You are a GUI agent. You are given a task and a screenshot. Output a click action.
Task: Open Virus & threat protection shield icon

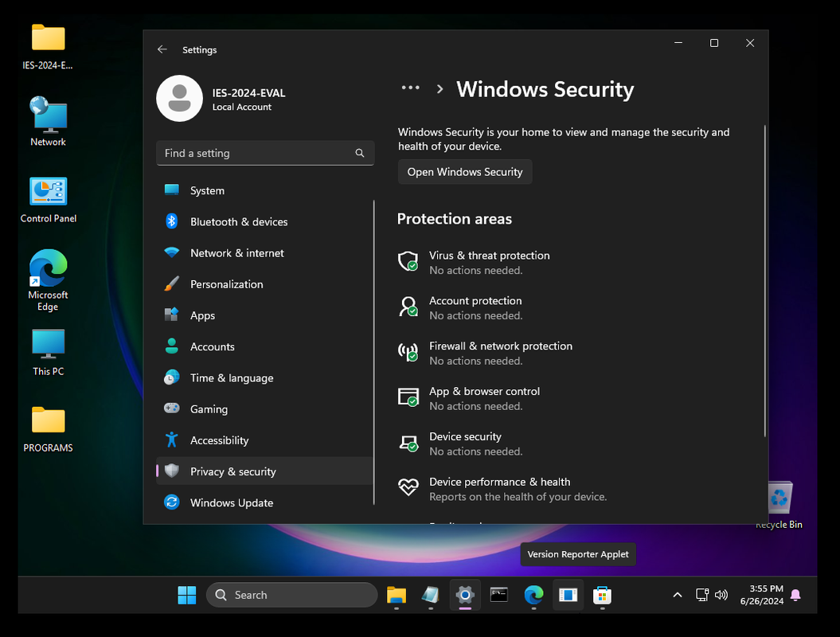(408, 261)
